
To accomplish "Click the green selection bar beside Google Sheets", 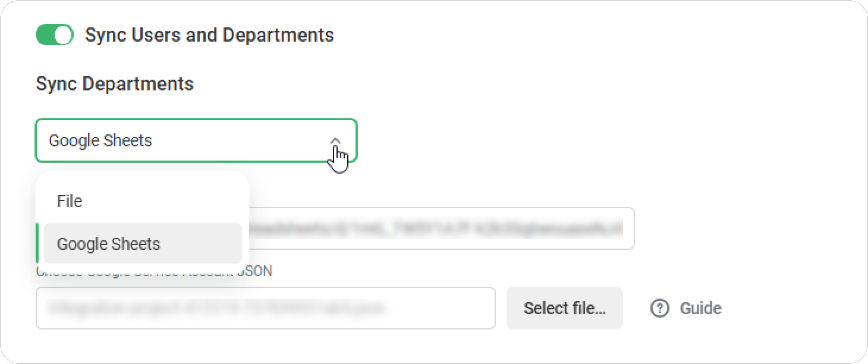I will point(37,244).
